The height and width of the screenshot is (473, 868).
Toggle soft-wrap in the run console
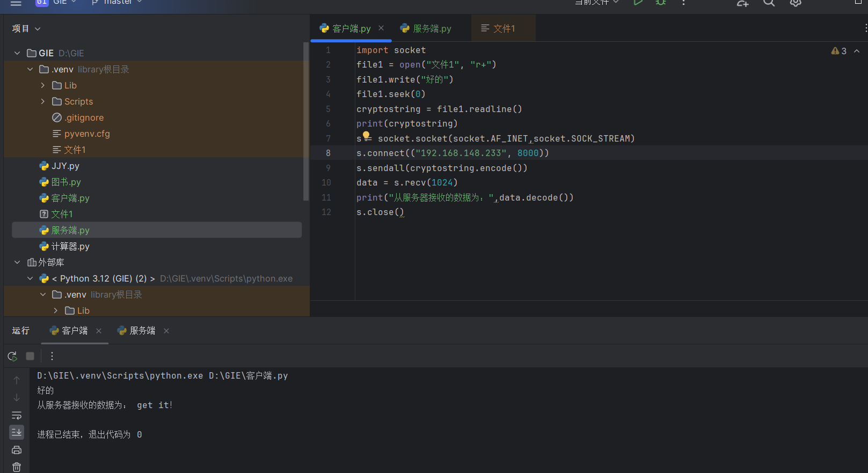[17, 416]
